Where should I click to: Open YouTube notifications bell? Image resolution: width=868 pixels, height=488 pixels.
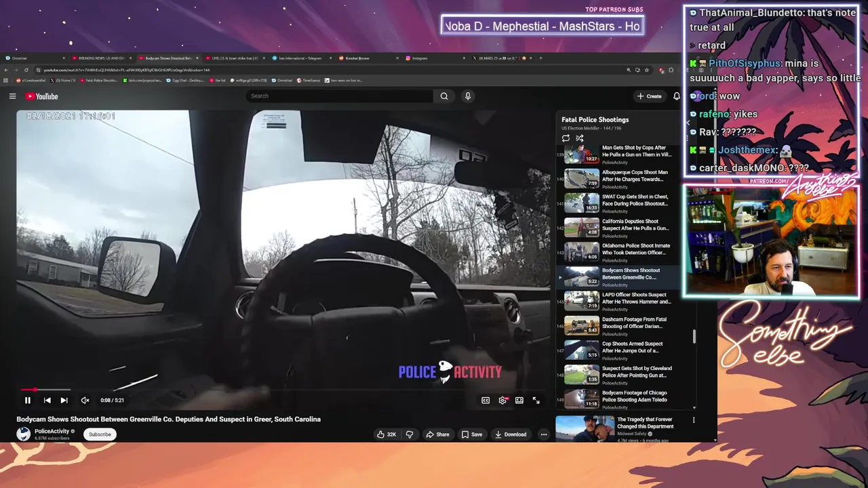(676, 96)
